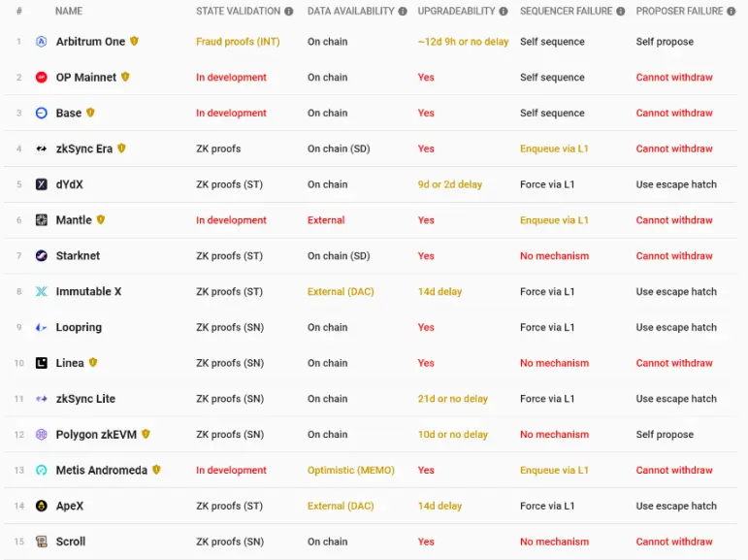748x560 pixels.
Task: Click the NAME column header
Action: pos(69,11)
